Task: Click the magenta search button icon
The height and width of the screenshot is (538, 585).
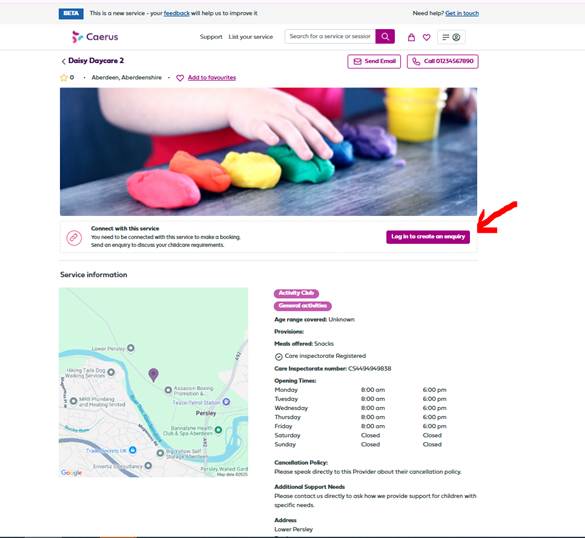Action: click(x=385, y=37)
